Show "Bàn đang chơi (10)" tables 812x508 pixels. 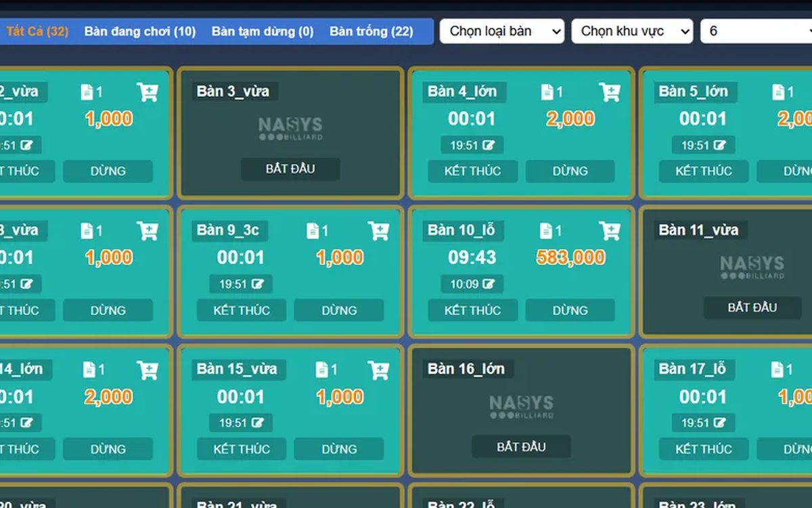(x=140, y=31)
